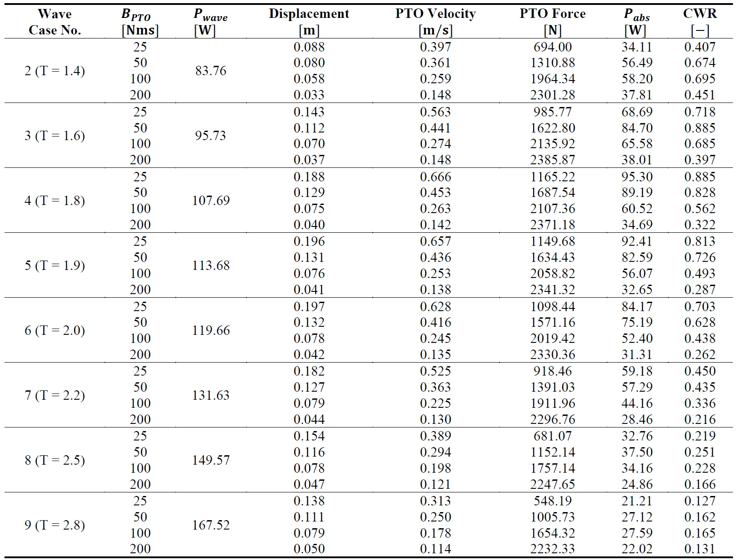Screen dimensions: 737x560
Task: Select the PTO force value 694.00
Action: click(x=553, y=47)
